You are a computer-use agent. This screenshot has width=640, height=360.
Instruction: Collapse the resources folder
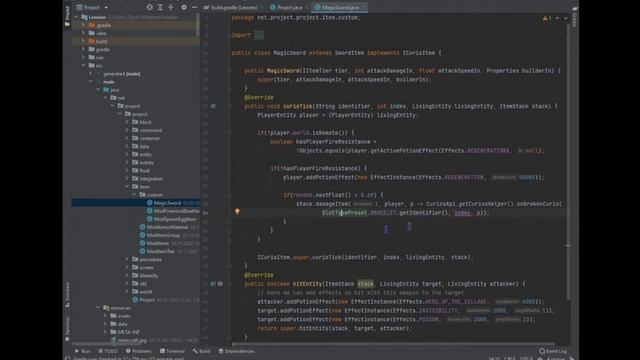coord(98,308)
